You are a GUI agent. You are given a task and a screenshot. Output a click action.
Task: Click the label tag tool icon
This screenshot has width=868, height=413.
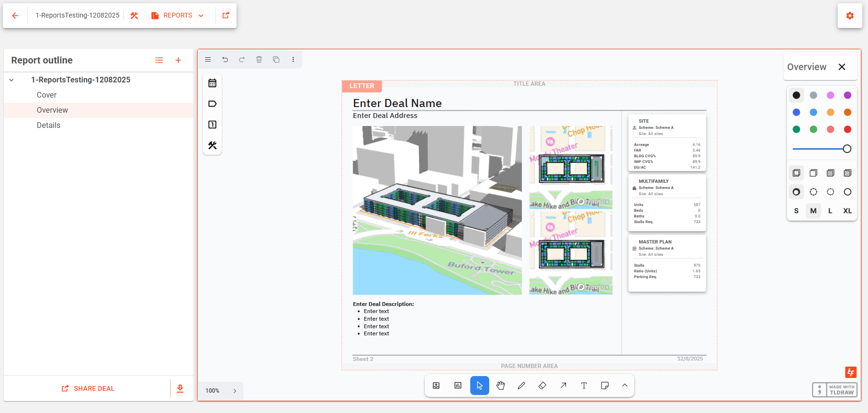coord(212,104)
